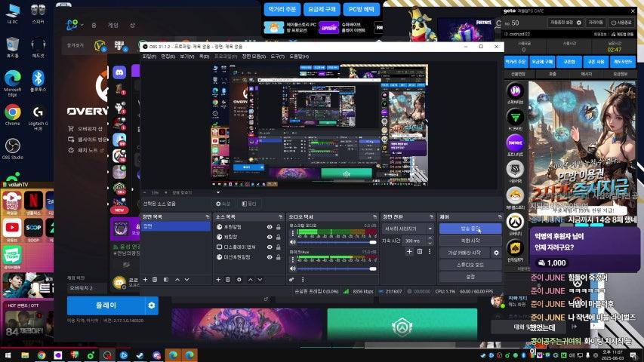
Task: Delete the scene via trash icon in 장면 목록
Action: pyautogui.click(x=155, y=280)
